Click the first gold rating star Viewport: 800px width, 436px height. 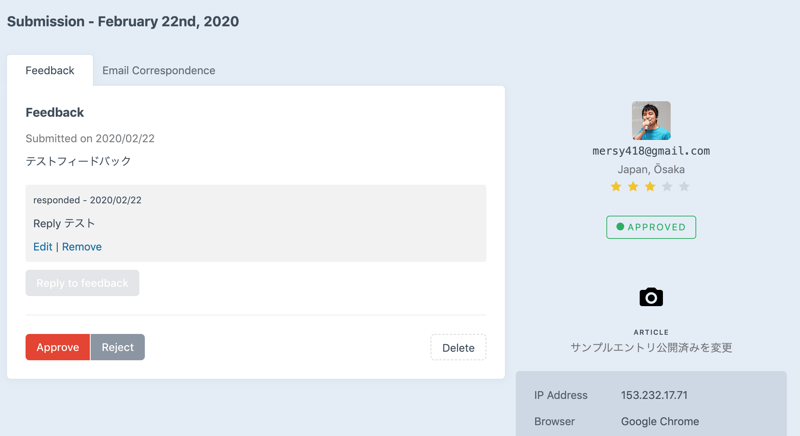(x=616, y=187)
